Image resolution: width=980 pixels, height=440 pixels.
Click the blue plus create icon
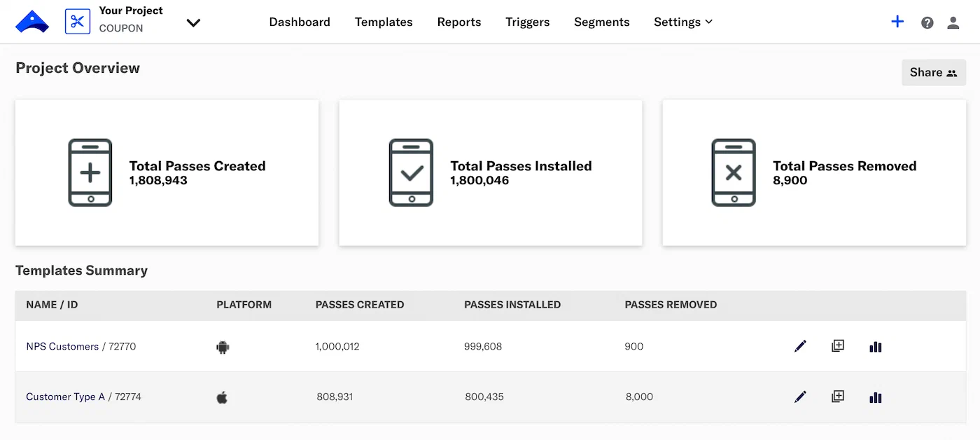[897, 22]
